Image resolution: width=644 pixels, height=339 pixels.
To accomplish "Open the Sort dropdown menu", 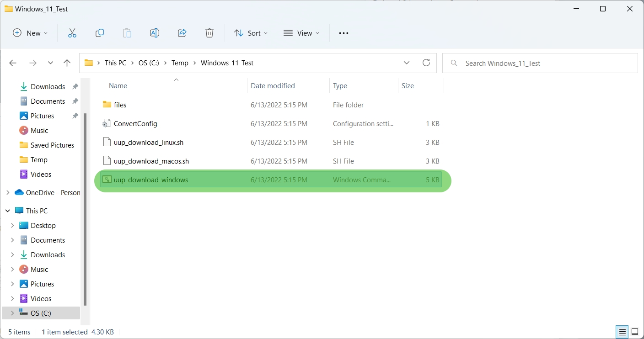I will pos(251,33).
